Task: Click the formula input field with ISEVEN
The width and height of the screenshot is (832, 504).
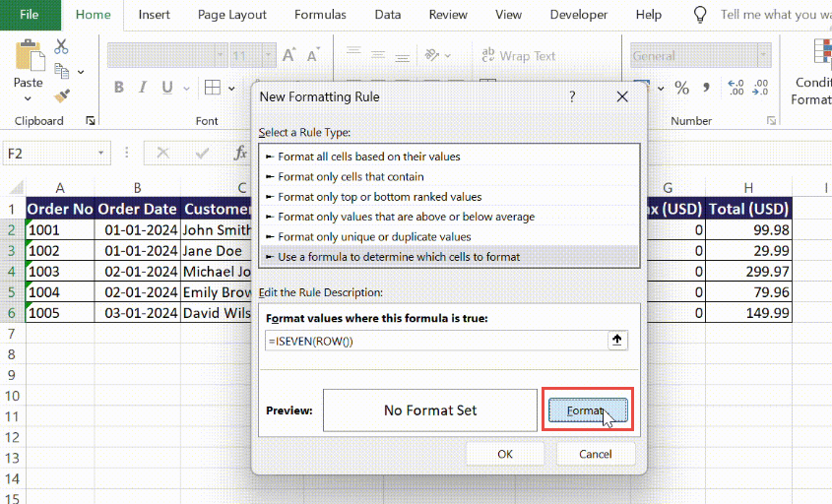Action: tap(436, 341)
